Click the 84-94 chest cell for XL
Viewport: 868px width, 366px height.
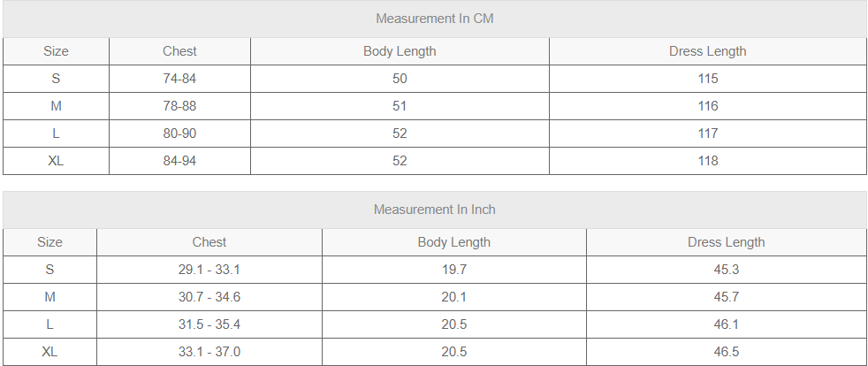coord(179,161)
